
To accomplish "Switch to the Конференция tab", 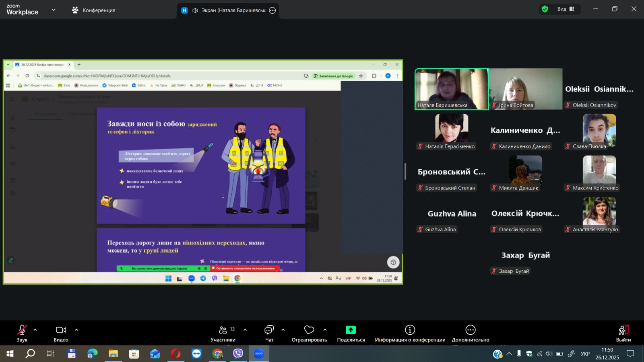I will tap(93, 10).
